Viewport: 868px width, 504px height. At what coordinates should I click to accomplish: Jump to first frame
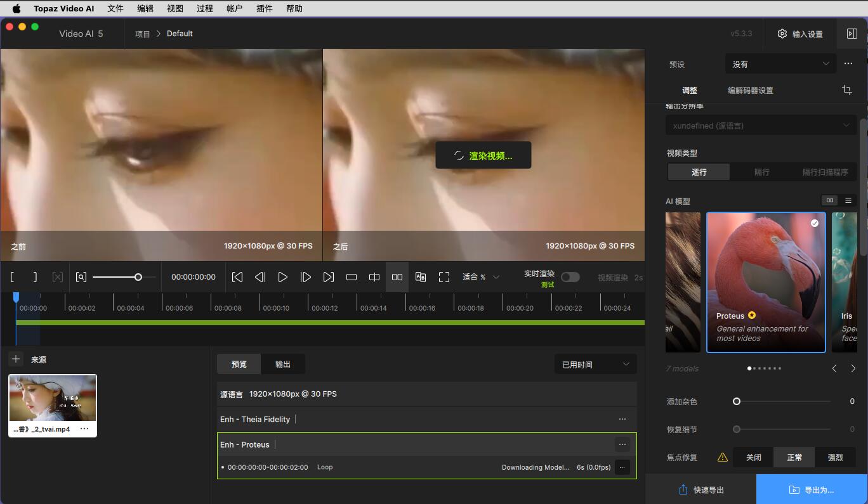237,277
